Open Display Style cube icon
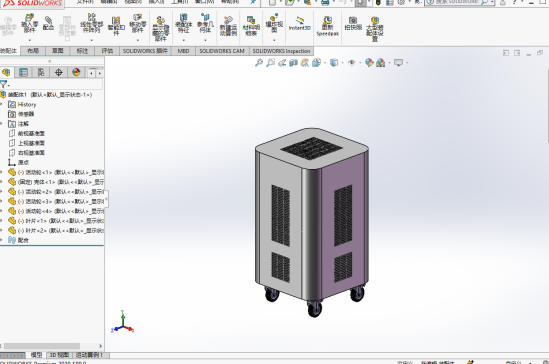This screenshot has width=549, height=364. (x=334, y=63)
